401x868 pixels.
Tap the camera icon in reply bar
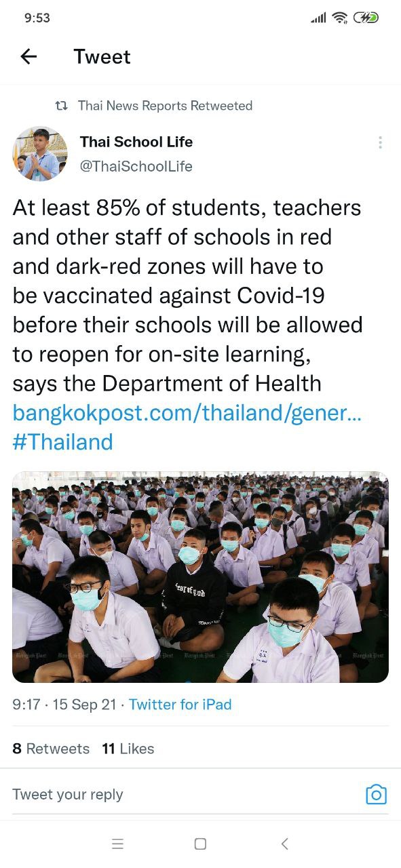pyautogui.click(x=376, y=794)
